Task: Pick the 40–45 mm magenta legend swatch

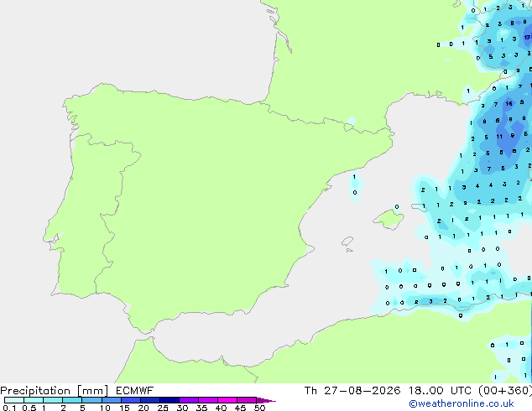Action: pyautogui.click(x=227, y=400)
